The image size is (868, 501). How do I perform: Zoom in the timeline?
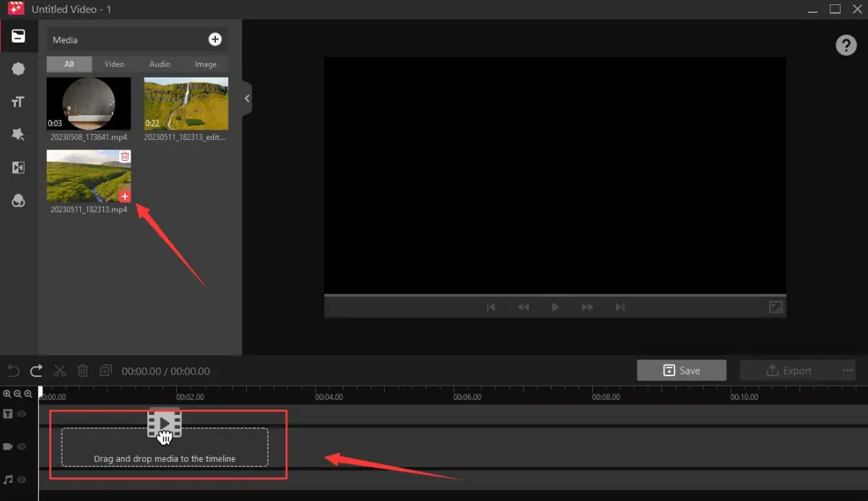point(7,394)
